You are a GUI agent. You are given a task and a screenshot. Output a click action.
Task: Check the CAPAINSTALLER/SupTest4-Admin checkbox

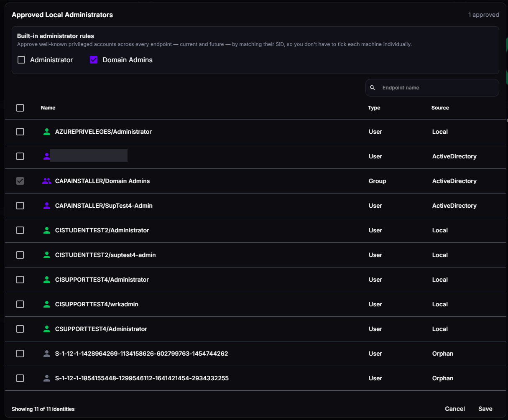coord(20,206)
